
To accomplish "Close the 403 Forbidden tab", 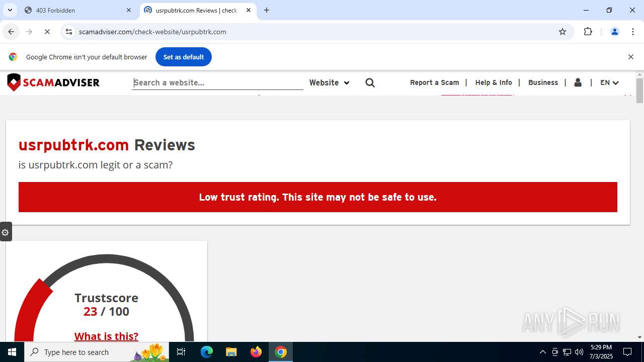I will [129, 10].
